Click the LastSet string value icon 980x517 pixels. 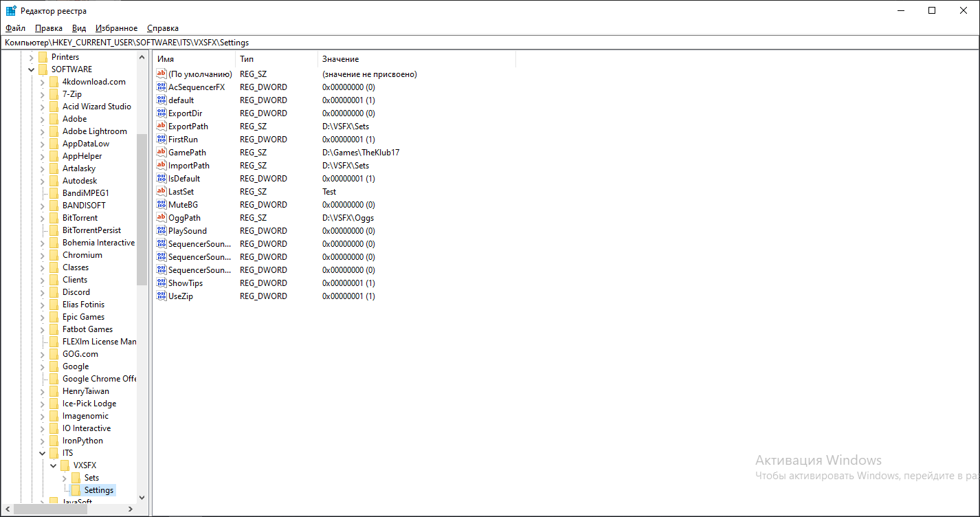click(x=162, y=192)
